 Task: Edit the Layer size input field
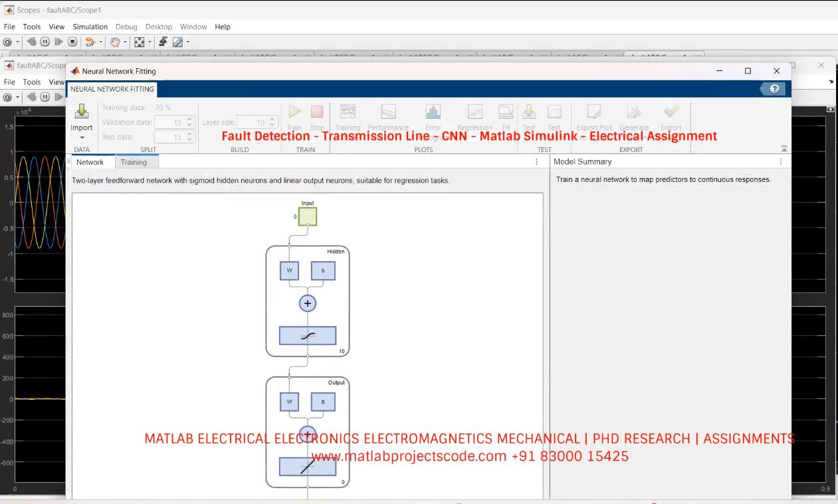256,122
